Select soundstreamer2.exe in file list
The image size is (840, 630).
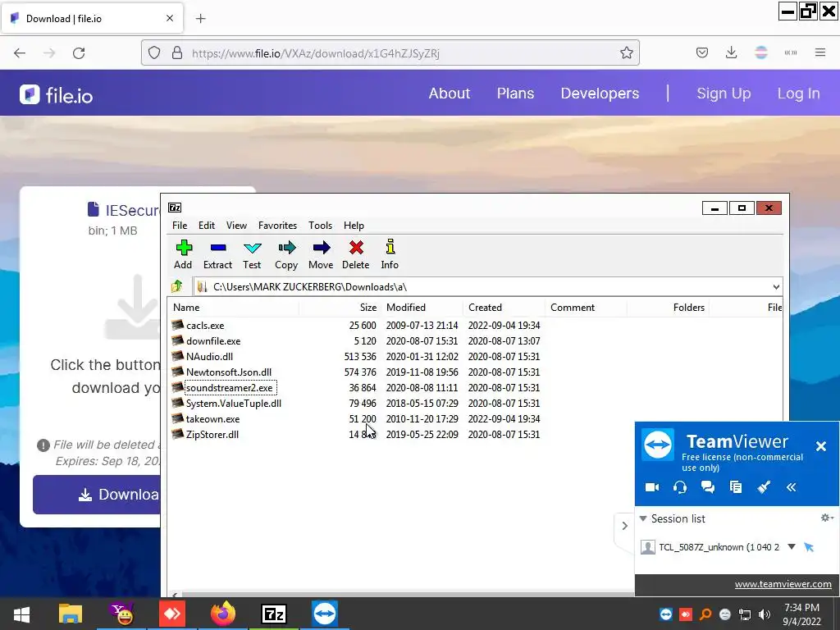coord(230,387)
